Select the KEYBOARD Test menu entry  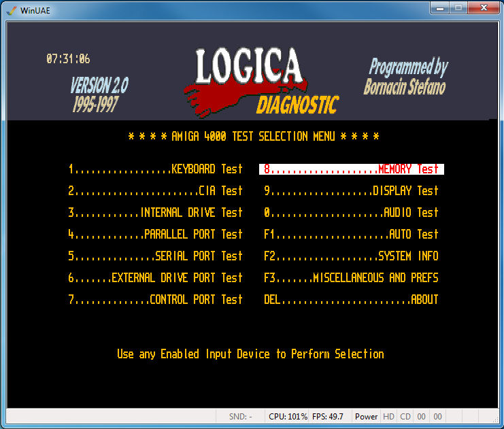coord(155,169)
